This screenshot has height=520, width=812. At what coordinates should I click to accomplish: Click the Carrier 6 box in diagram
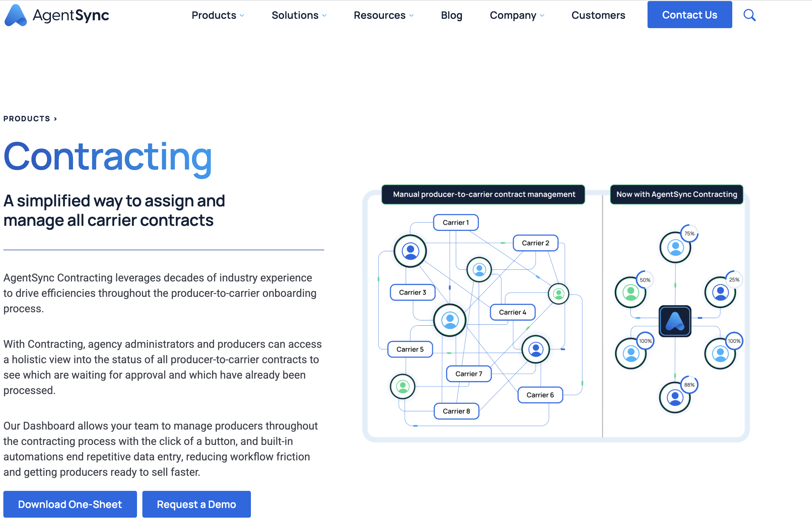540,395
